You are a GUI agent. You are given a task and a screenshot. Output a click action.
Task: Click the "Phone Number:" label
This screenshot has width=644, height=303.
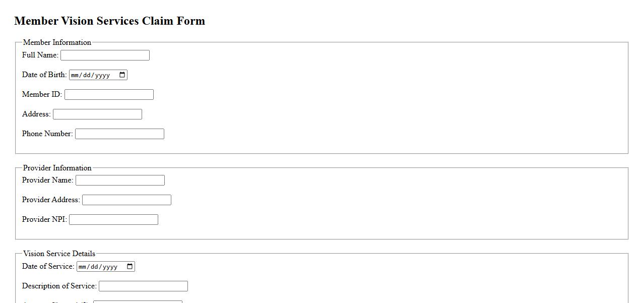pyautogui.click(x=47, y=134)
